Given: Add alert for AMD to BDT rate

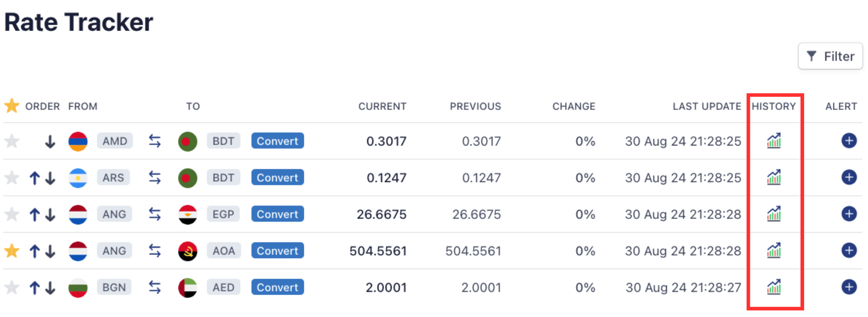Looking at the screenshot, I should (848, 141).
